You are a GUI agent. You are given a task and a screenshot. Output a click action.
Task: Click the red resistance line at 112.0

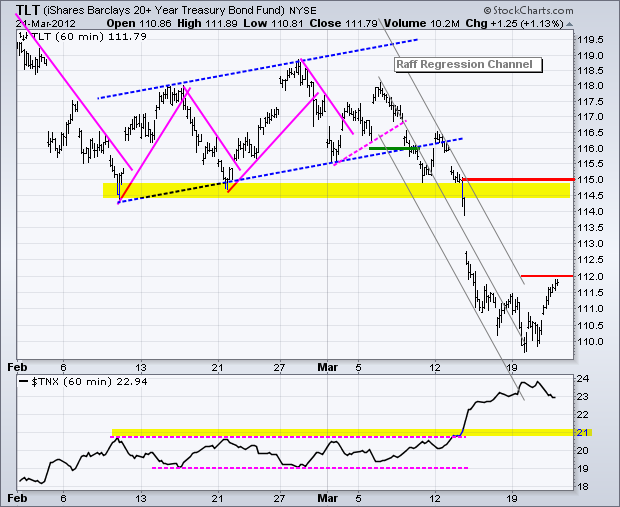pos(547,276)
